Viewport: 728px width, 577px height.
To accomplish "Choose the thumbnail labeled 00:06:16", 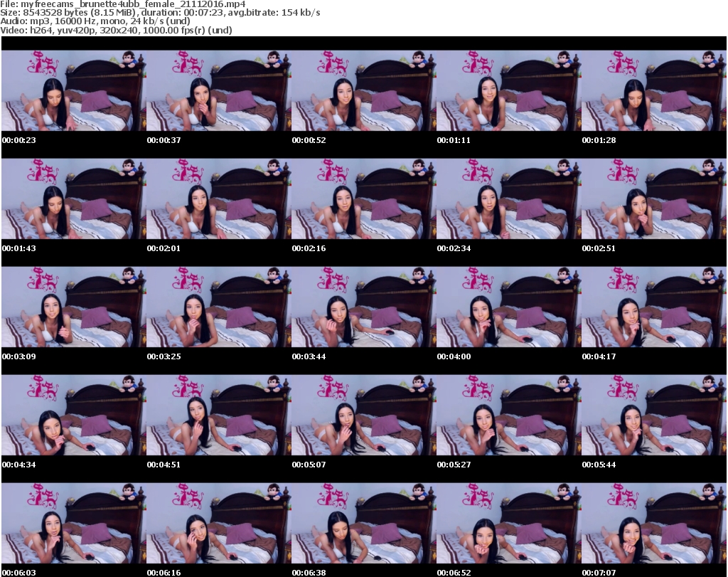I will click(219, 524).
